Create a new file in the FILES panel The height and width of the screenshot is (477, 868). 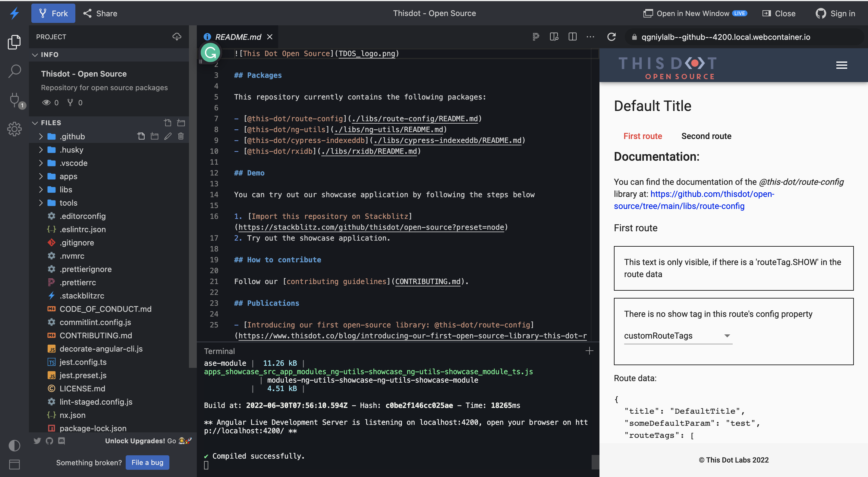[168, 123]
